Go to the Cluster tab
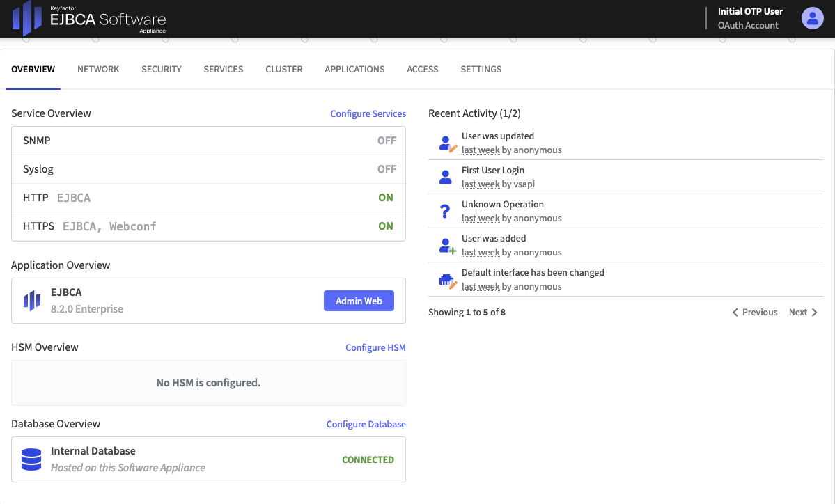 pyautogui.click(x=284, y=70)
